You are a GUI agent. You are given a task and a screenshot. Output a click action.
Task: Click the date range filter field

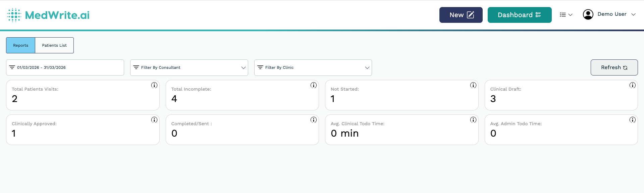(x=65, y=67)
